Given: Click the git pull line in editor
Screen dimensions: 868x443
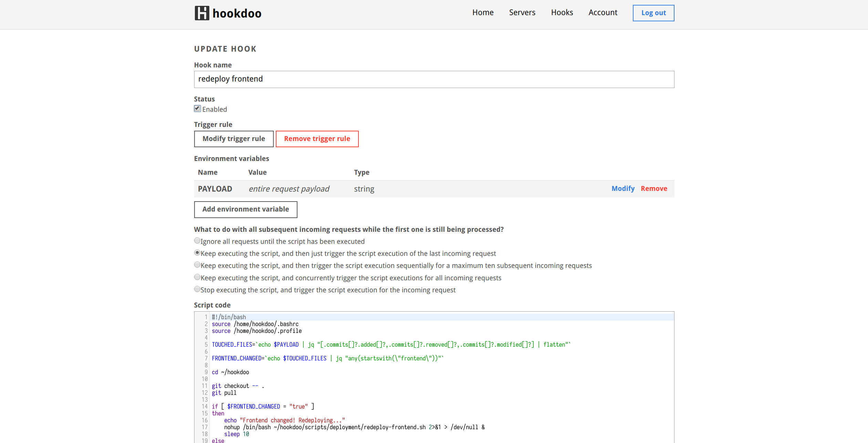Looking at the screenshot, I should click(x=224, y=393).
